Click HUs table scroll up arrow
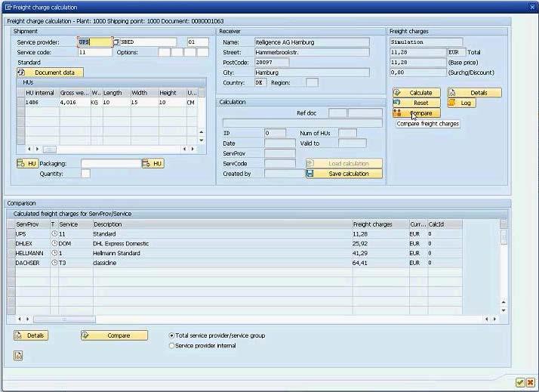The image size is (539, 392). pyautogui.click(x=202, y=132)
